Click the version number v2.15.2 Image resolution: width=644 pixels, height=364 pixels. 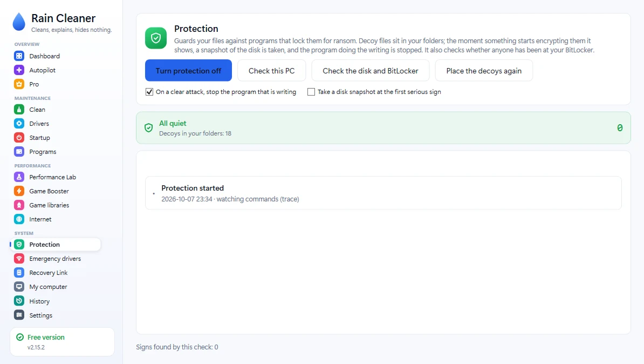(x=36, y=348)
